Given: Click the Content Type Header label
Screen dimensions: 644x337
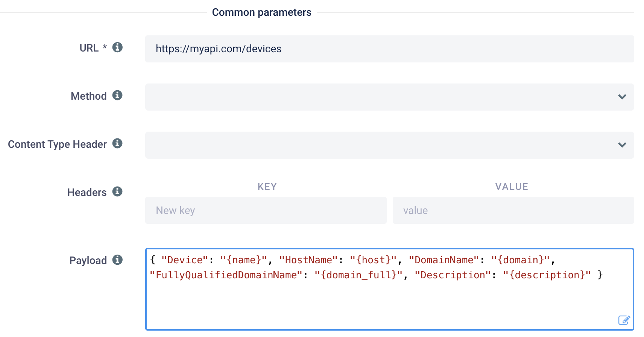Looking at the screenshot, I should 57,144.
